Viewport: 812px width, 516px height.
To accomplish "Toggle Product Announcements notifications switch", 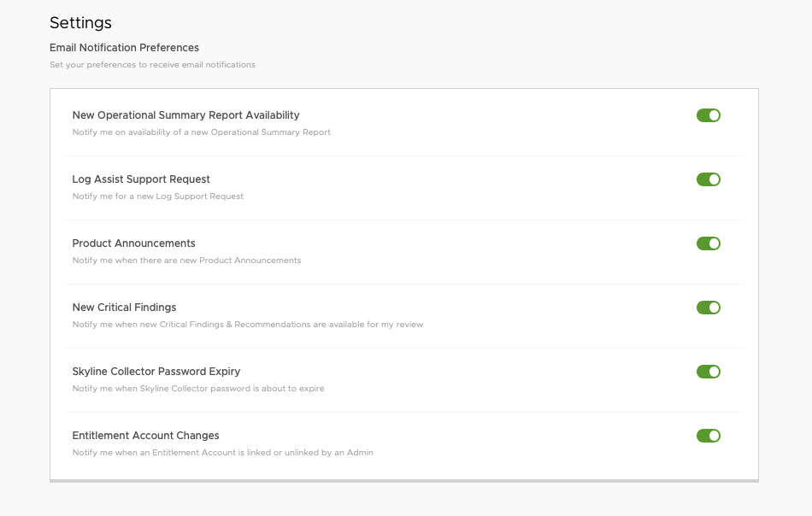I will (x=708, y=243).
